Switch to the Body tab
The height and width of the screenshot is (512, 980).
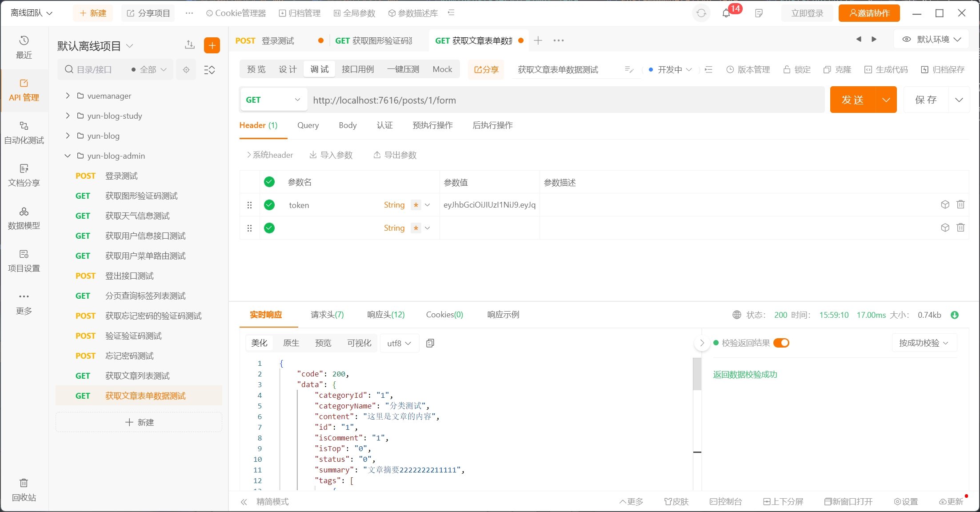tap(348, 125)
